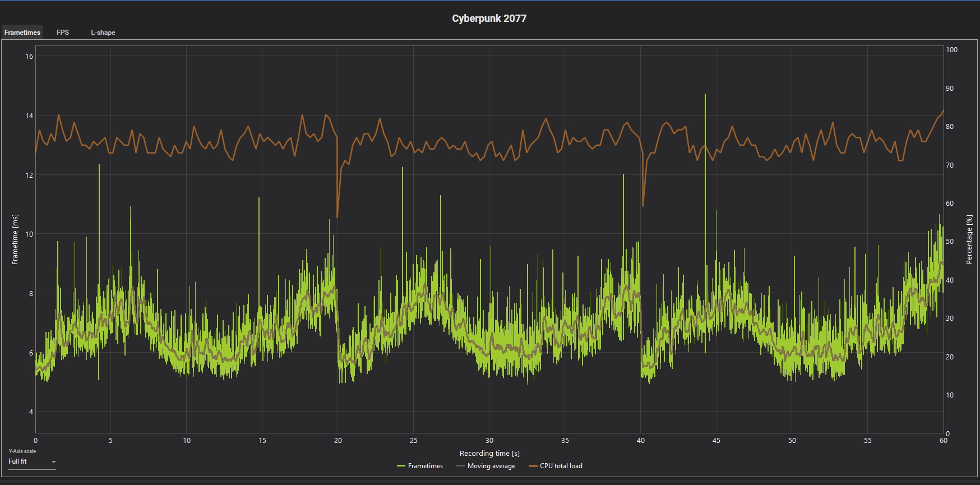Viewport: 980px width, 485px height.
Task: Toggle the CPU total load legend entry
Action: tap(556, 466)
